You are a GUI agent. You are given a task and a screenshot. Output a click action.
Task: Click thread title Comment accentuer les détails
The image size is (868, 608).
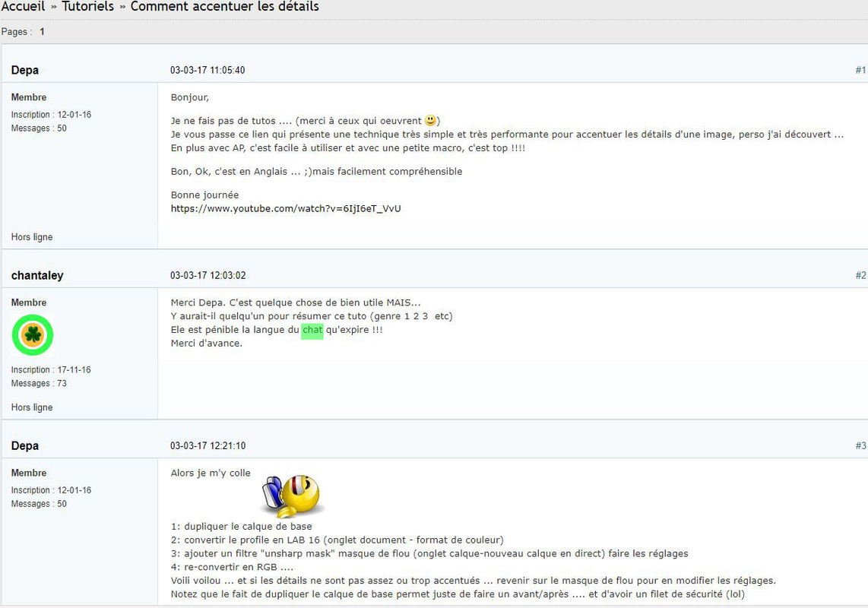tap(225, 7)
